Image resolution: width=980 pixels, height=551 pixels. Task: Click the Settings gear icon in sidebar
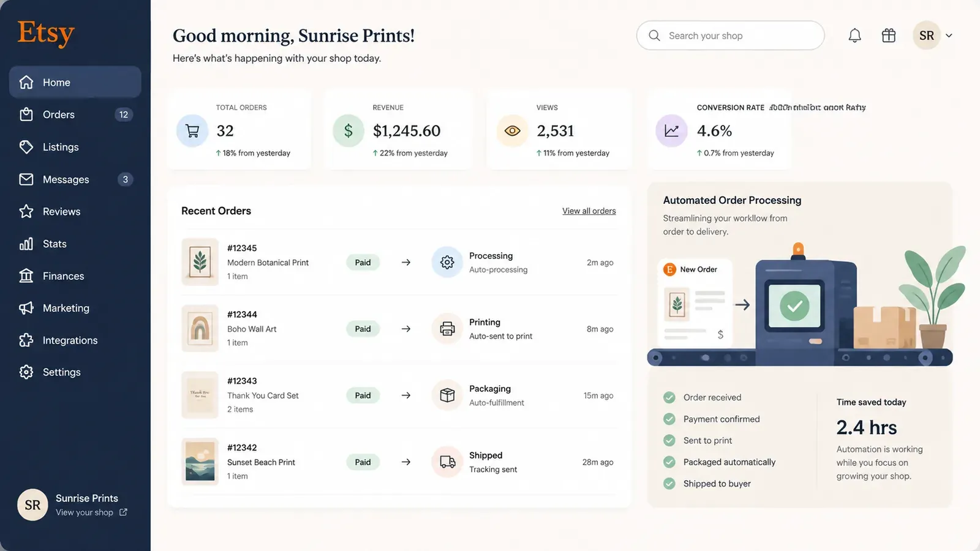pos(26,372)
